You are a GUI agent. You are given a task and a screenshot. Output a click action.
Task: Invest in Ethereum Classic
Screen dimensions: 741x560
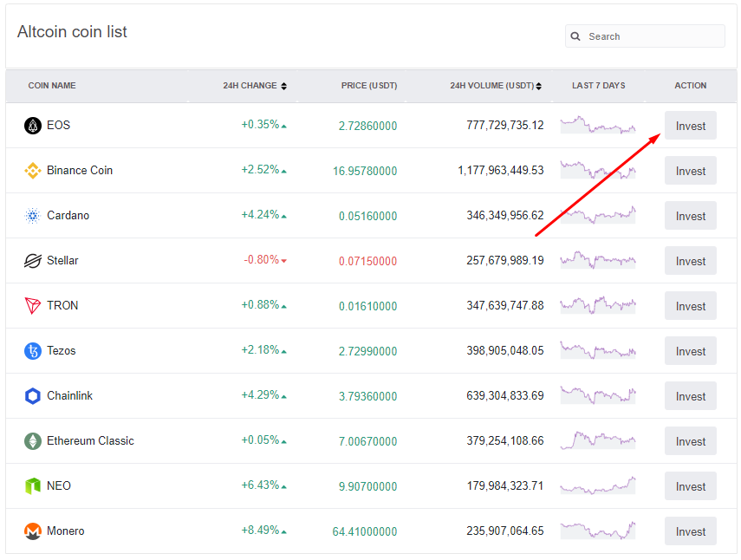pyautogui.click(x=691, y=441)
